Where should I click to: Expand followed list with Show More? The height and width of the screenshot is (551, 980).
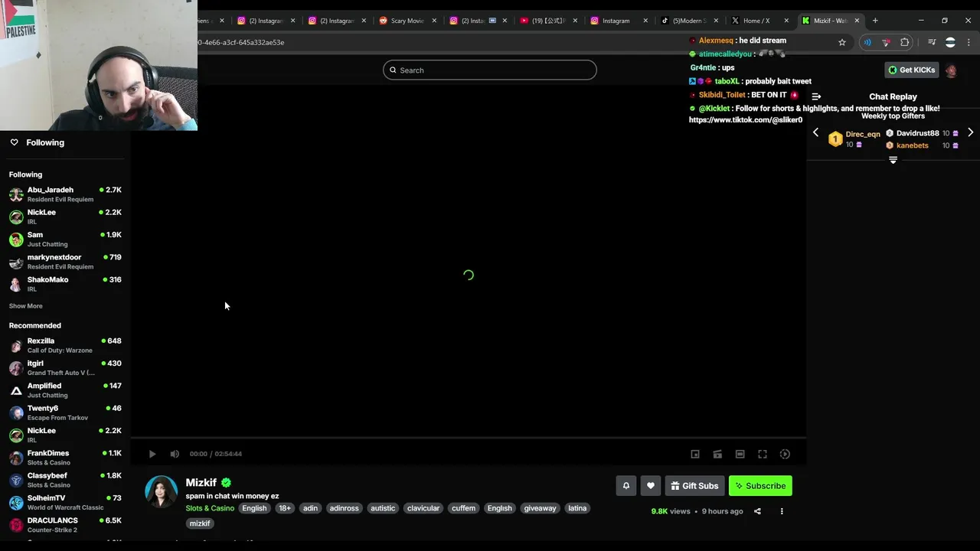25,306
